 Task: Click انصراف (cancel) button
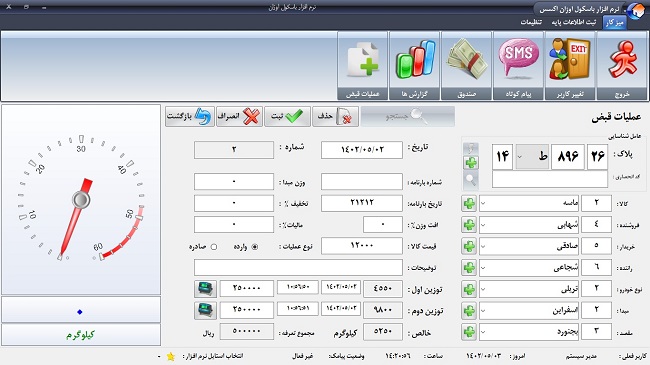tap(240, 117)
